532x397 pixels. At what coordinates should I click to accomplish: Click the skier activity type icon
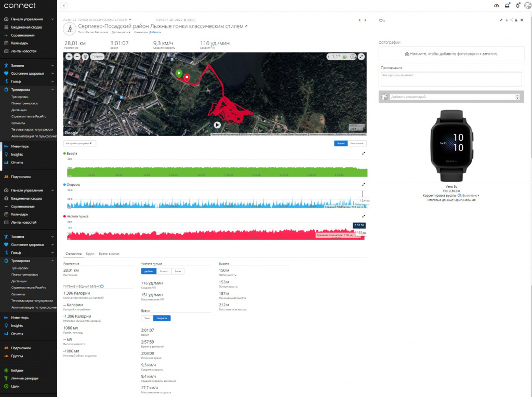(70, 29)
